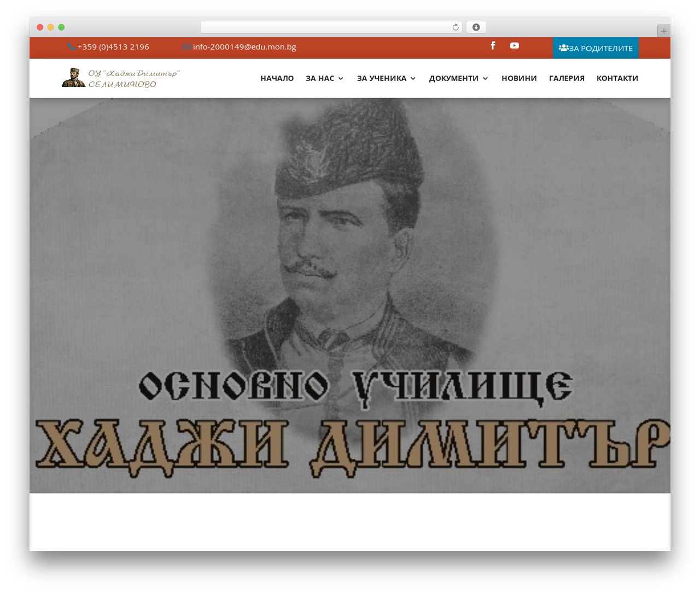Screen dimensions: 700x593
Task: Email info-2000149@edu.mon.bg
Action: [x=244, y=47]
